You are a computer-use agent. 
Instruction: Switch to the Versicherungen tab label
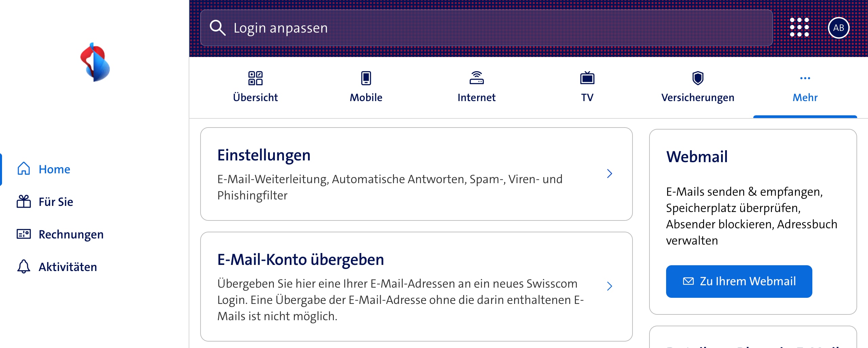[698, 98]
